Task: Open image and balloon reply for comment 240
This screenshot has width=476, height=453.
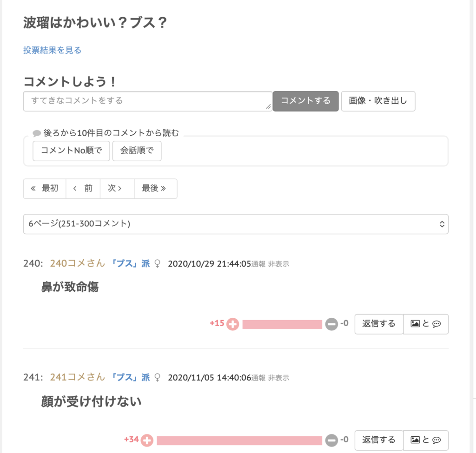Action: pyautogui.click(x=426, y=324)
